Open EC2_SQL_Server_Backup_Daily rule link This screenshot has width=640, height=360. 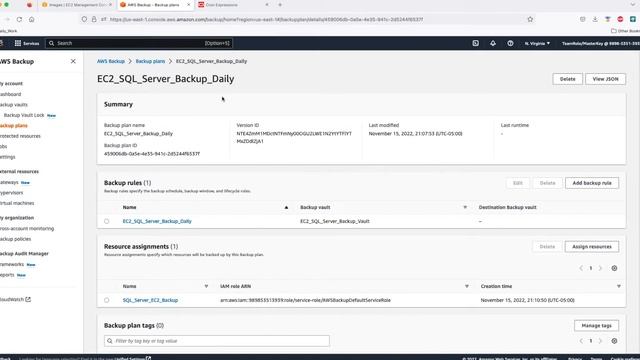(157, 221)
